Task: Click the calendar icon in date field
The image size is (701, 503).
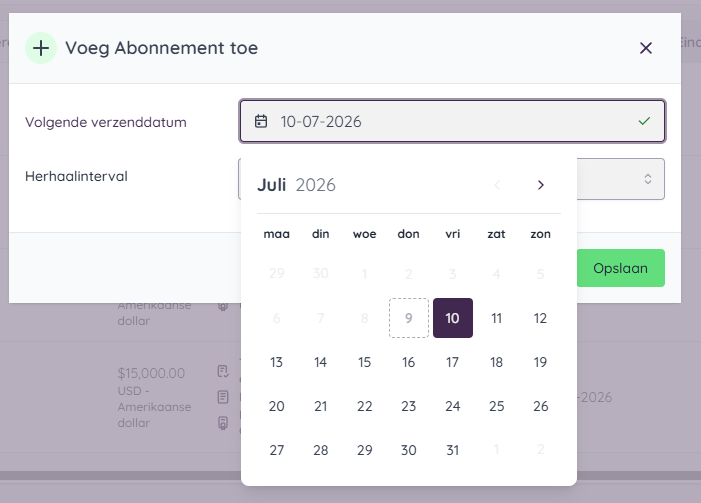Action: coord(261,121)
